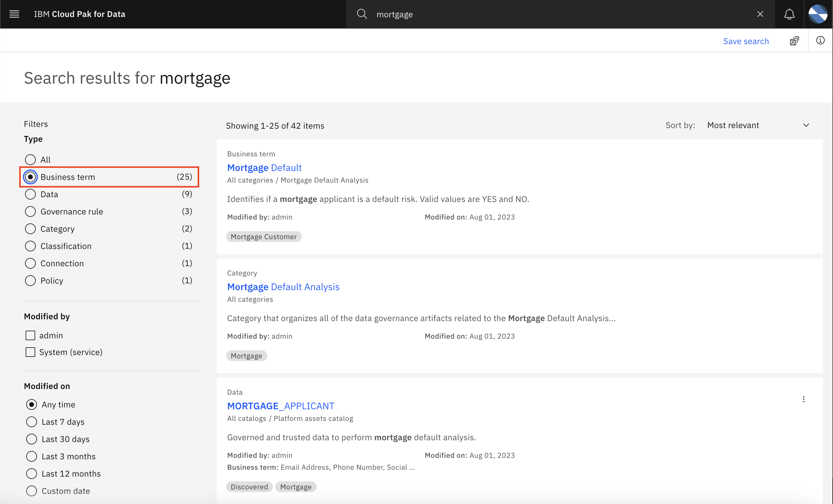Click 'Showing 1-25 of 42 items' text
The height and width of the screenshot is (504, 833).
[x=275, y=126]
